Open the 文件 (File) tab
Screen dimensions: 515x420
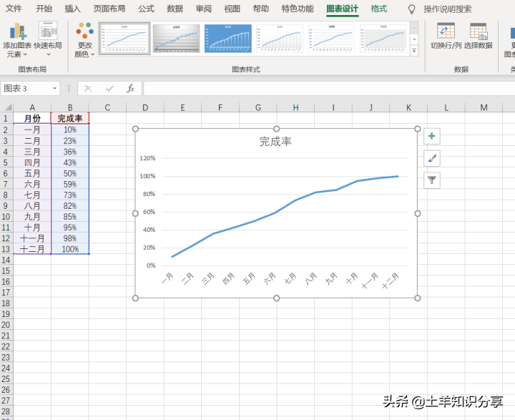14,9
